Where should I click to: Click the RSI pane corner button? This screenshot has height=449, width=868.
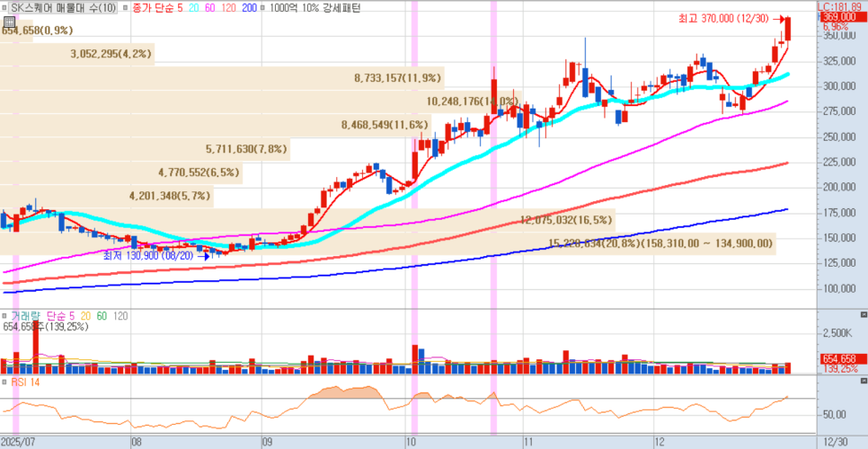864,381
